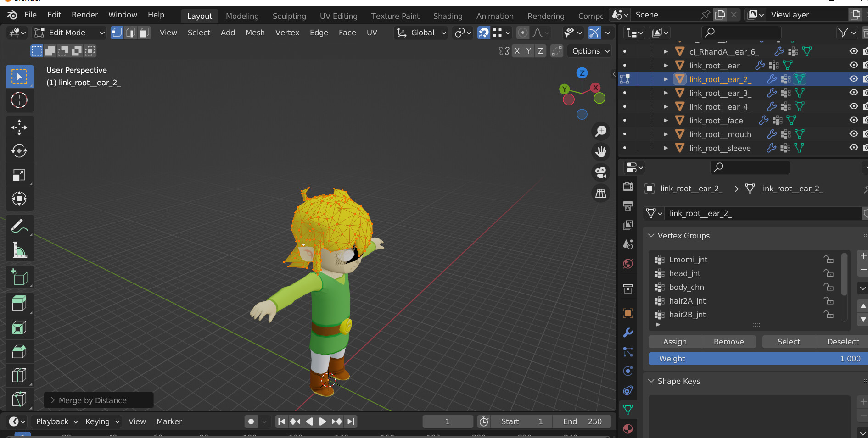Enable the X axis constraint button

[x=517, y=51]
